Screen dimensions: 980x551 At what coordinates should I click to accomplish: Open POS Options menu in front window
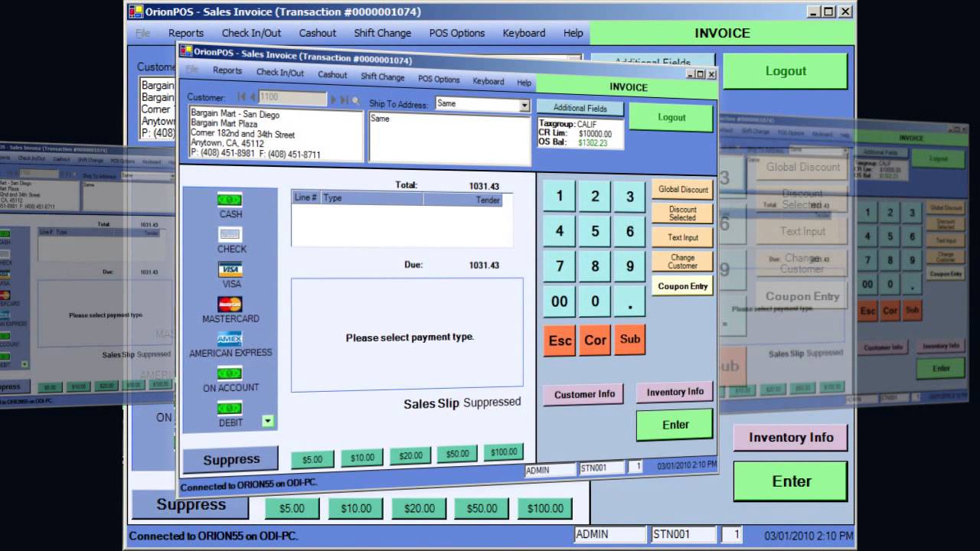tap(439, 79)
